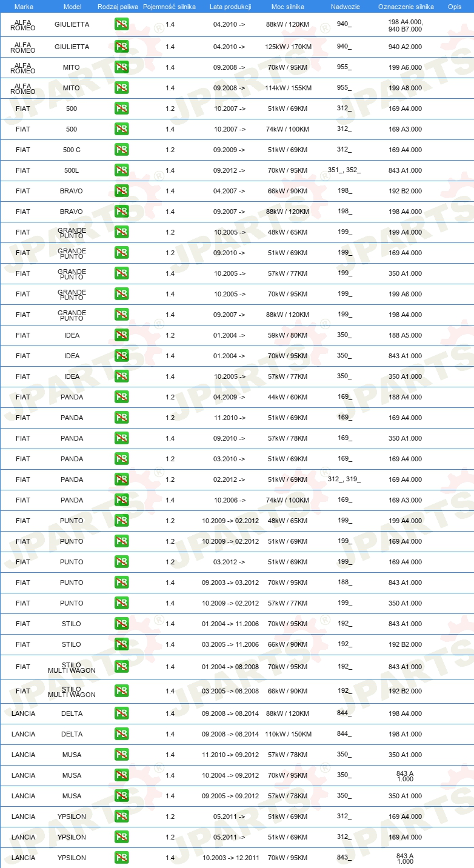Click the Opis column header
Image resolution: width=474 pixels, height=868 pixels.
click(x=454, y=7)
